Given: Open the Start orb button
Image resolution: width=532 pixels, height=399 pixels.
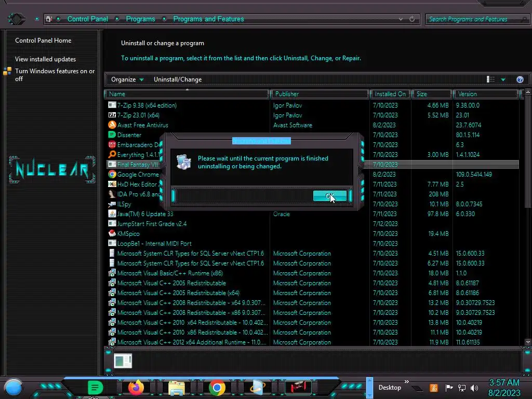Looking at the screenshot, I should click(x=14, y=388).
